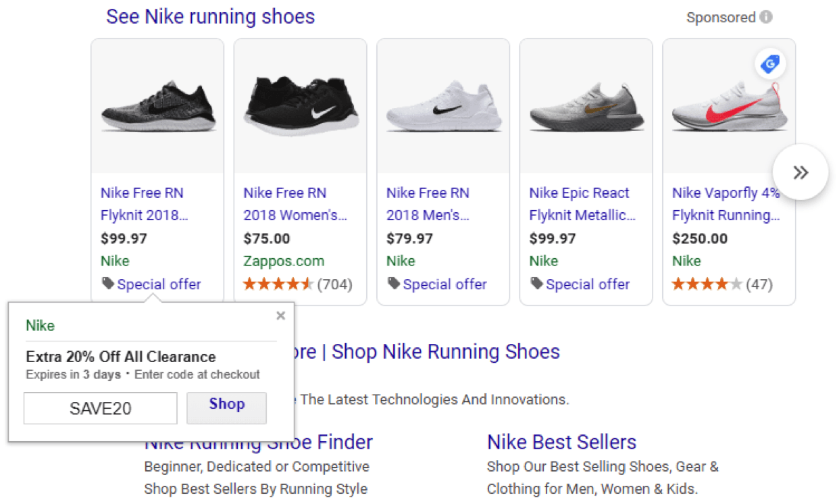This screenshot has width=837, height=504.
Task: Open the Nike Epic React Flyknit Metallic title
Action: (x=582, y=204)
